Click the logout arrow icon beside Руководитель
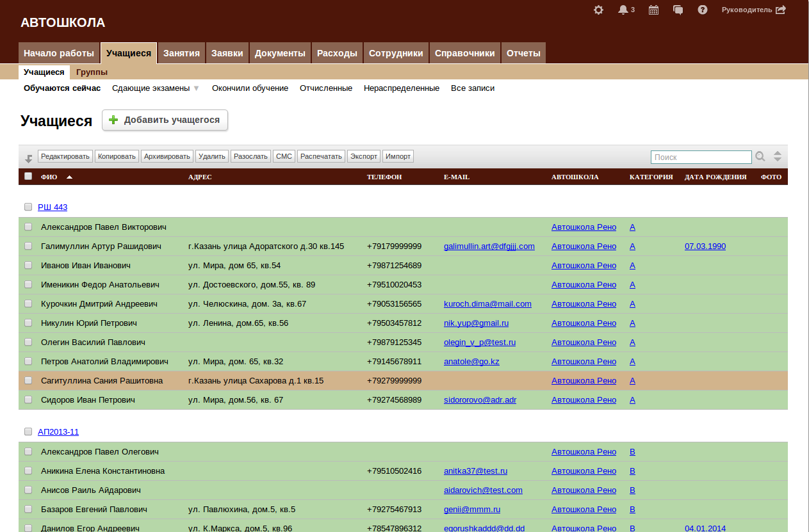The width and height of the screenshot is (809, 532). [780, 10]
